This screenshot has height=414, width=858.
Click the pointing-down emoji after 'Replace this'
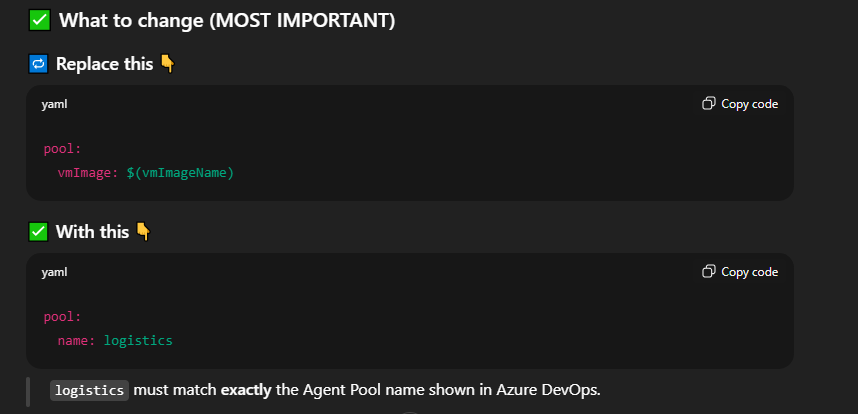168,64
